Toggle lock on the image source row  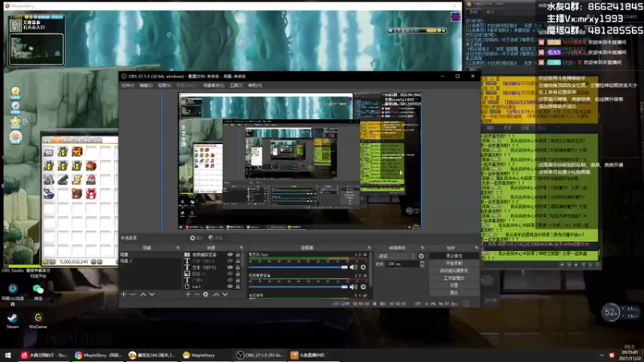[237, 274]
